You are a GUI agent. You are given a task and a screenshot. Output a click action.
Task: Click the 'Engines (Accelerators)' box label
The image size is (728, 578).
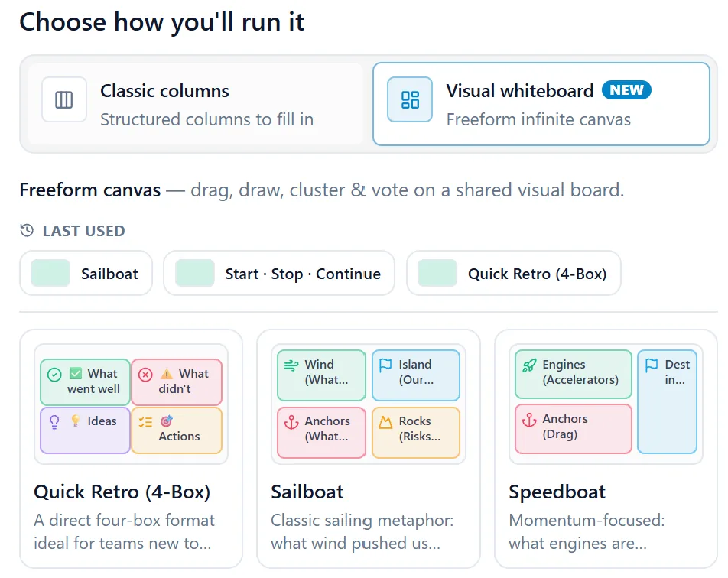[580, 372]
